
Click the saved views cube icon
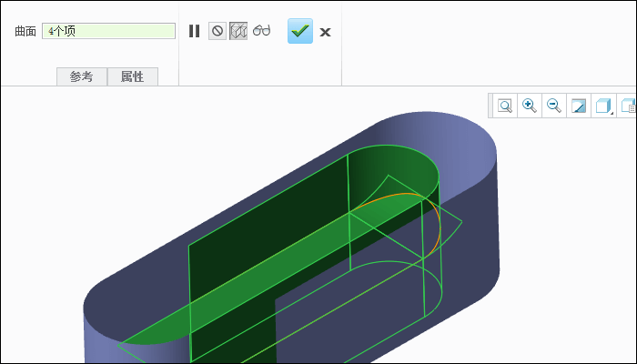pyautogui.click(x=629, y=106)
